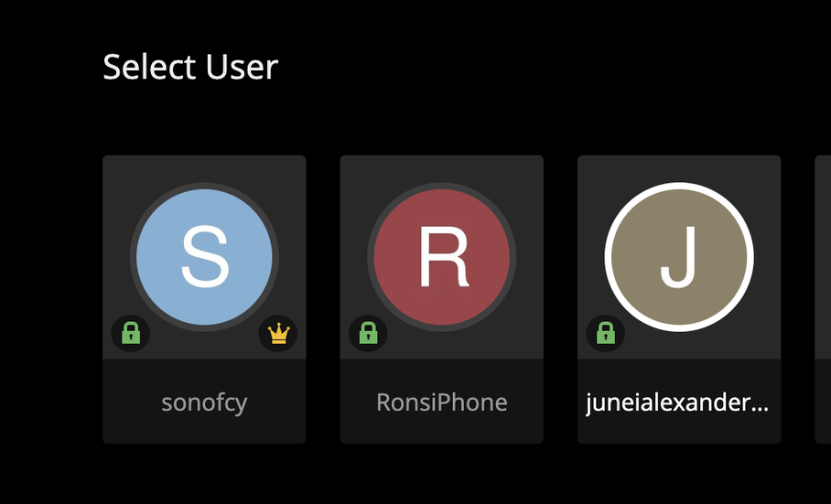Click the white letter S inside the blue circle
Screen dimensions: 831x504
point(204,257)
